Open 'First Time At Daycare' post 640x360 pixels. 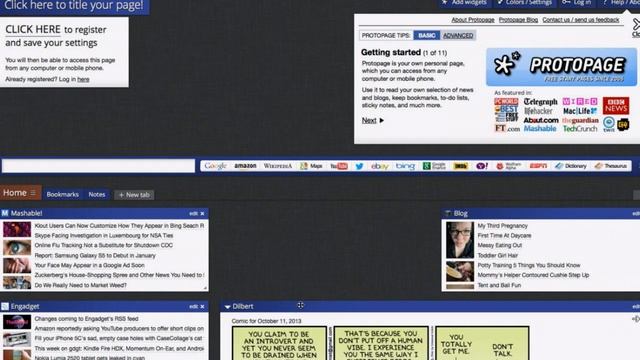[x=504, y=236]
